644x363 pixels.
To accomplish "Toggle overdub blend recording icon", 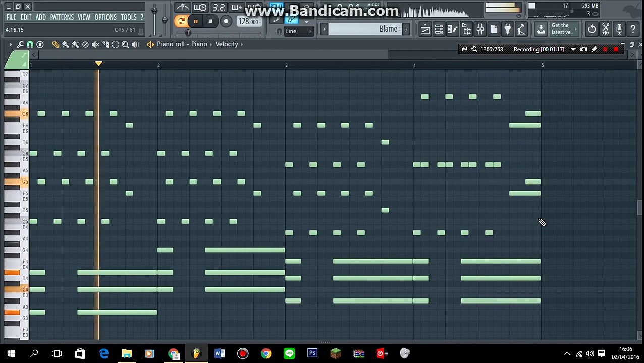I will 236,7.
